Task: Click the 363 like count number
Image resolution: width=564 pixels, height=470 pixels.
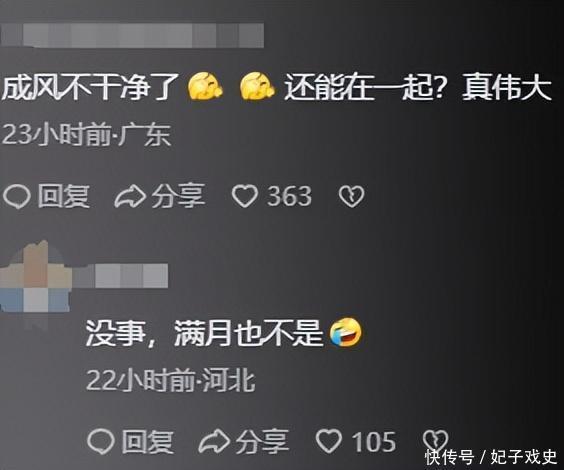Action: (289, 196)
